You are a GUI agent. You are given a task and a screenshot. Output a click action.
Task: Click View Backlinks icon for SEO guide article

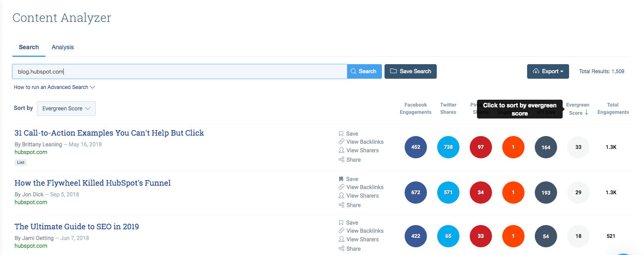coord(341,231)
